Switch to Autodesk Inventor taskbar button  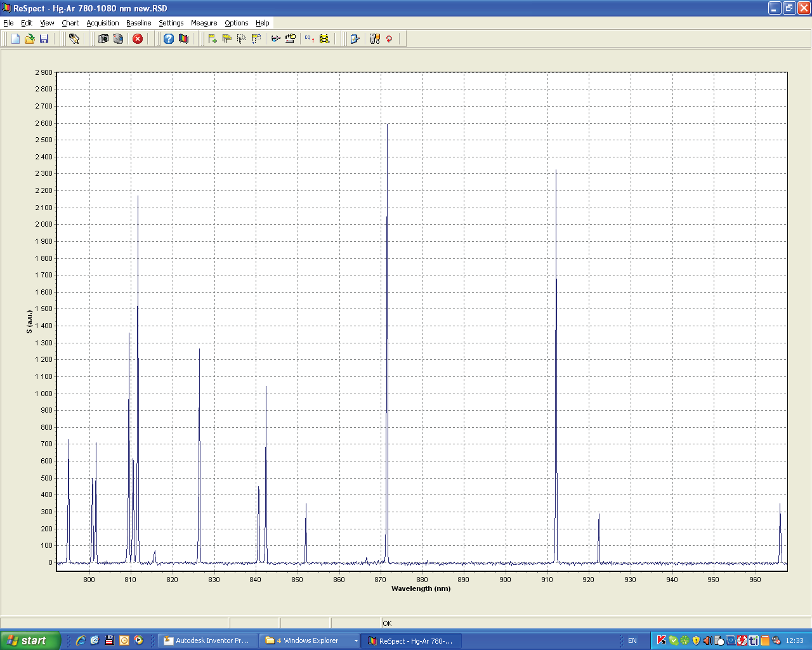click(x=207, y=640)
